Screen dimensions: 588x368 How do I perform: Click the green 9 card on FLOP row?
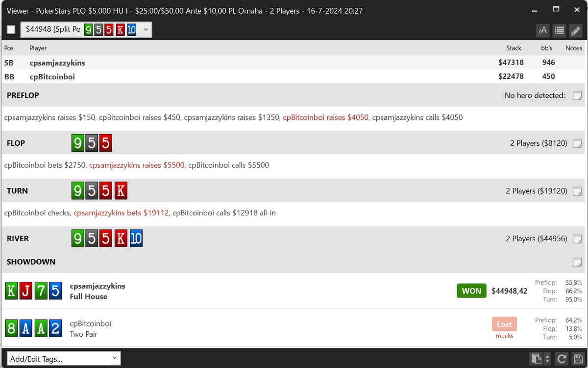(77, 143)
